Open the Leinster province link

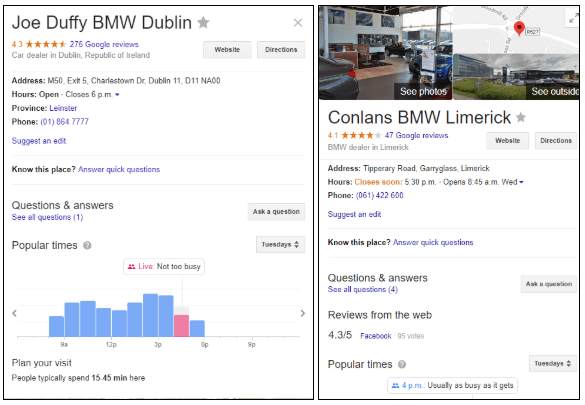(63, 108)
